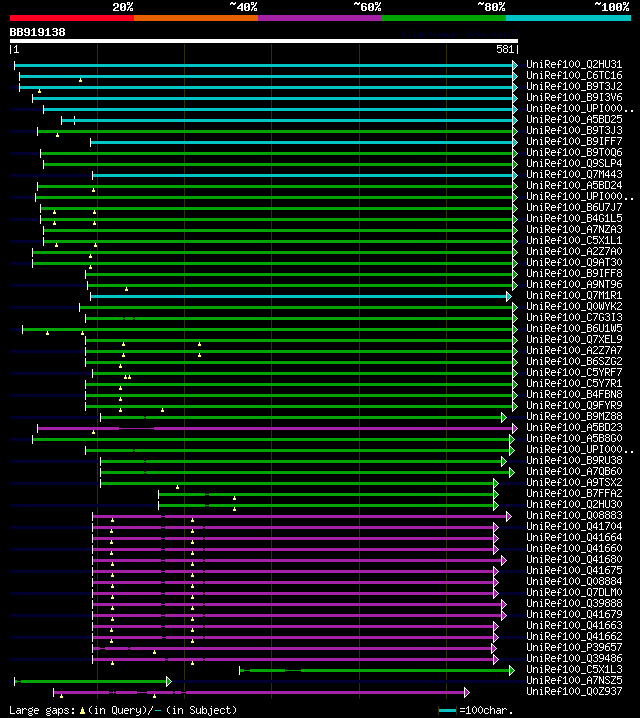
Task: Click UniRef100_Q9FYR9 hit name
Action: (574, 405)
